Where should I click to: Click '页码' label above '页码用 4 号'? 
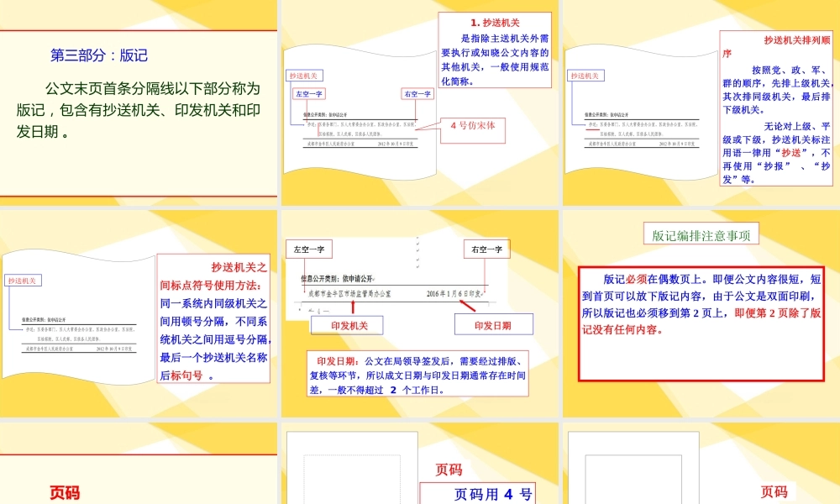tap(449, 470)
